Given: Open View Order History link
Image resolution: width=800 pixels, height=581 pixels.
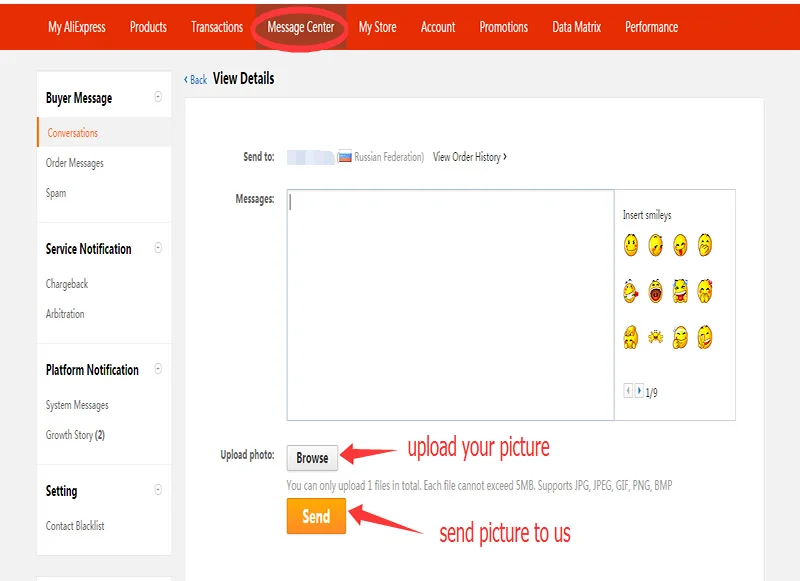Looking at the screenshot, I should pos(470,157).
